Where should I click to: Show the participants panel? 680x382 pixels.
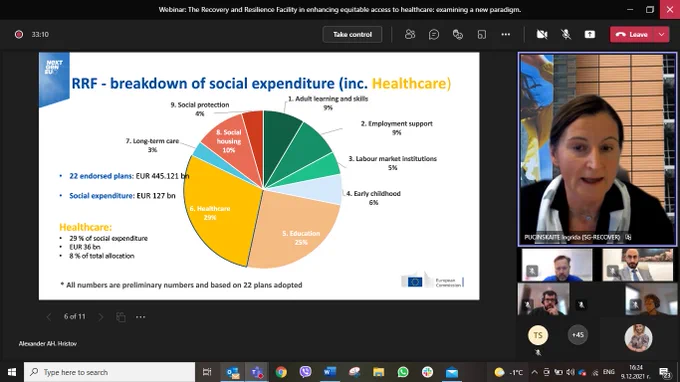410,34
